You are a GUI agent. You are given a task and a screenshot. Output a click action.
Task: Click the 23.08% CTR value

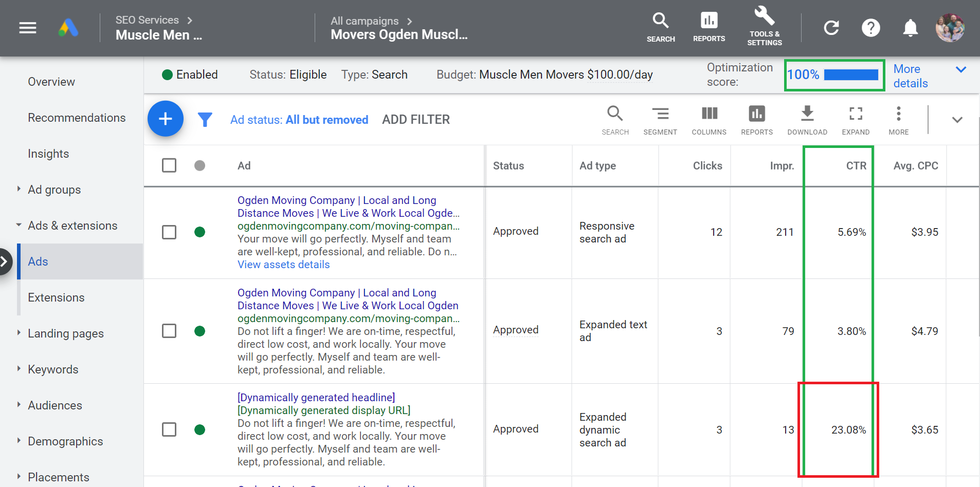848,430
